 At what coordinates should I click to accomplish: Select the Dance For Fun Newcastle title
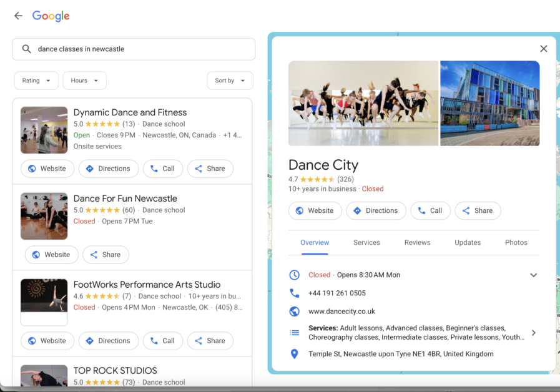pyautogui.click(x=125, y=198)
